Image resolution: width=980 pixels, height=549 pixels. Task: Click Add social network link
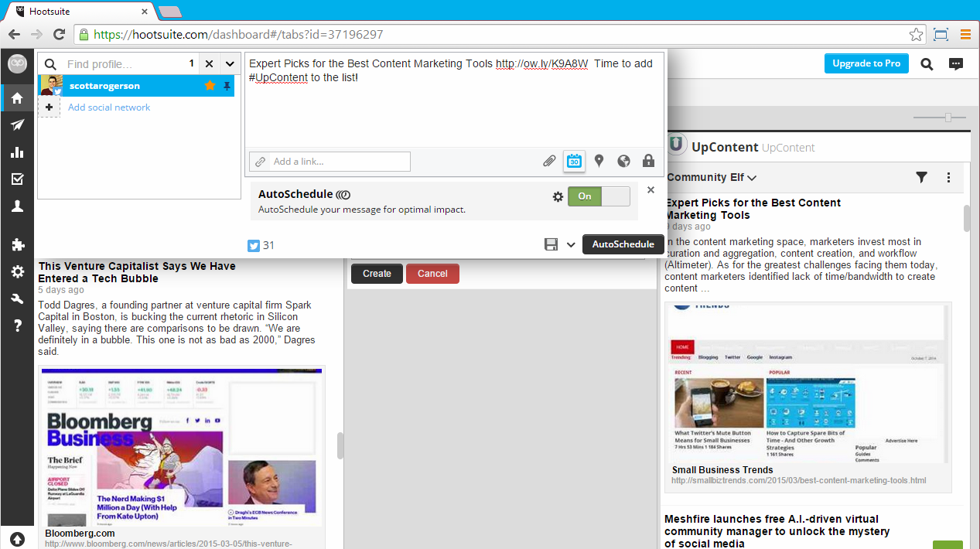pos(109,107)
